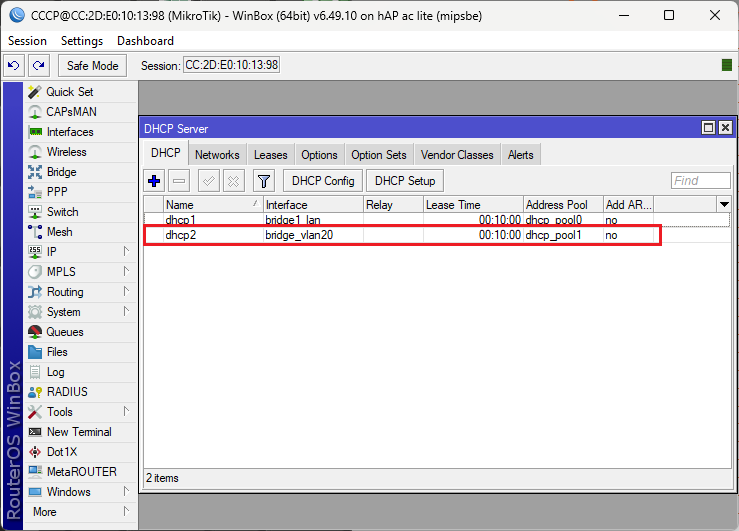Open Bridge sidebar entry

[x=80, y=172]
